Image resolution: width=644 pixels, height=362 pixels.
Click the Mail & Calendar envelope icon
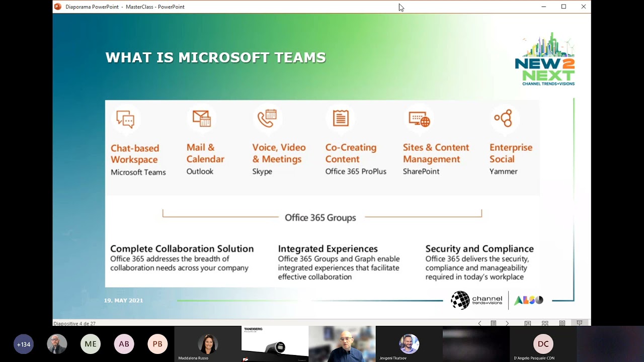(x=201, y=118)
